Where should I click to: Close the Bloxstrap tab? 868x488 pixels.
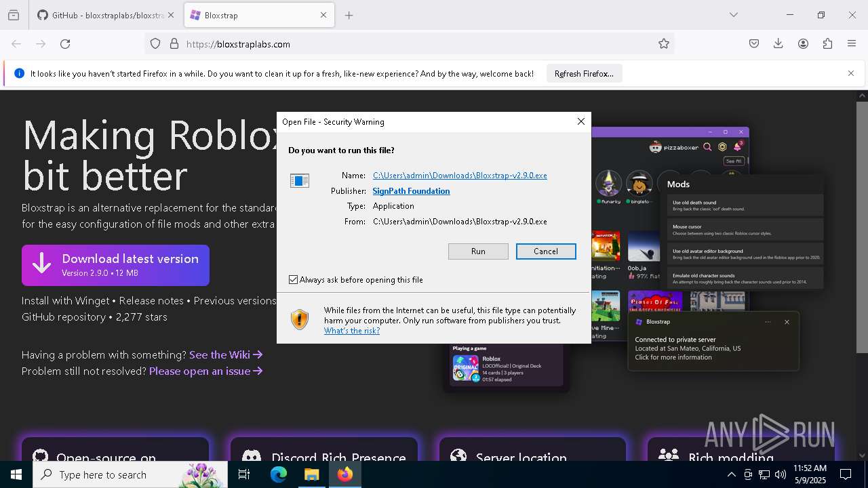click(x=323, y=15)
